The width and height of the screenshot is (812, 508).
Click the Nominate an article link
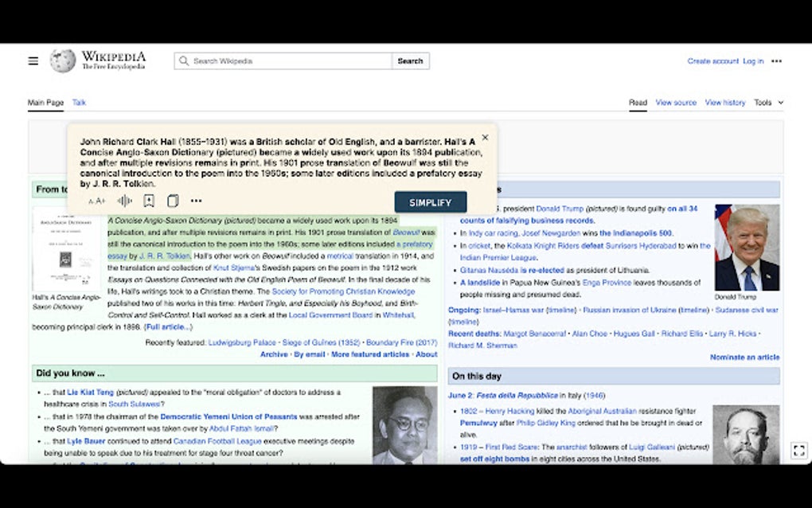744,358
